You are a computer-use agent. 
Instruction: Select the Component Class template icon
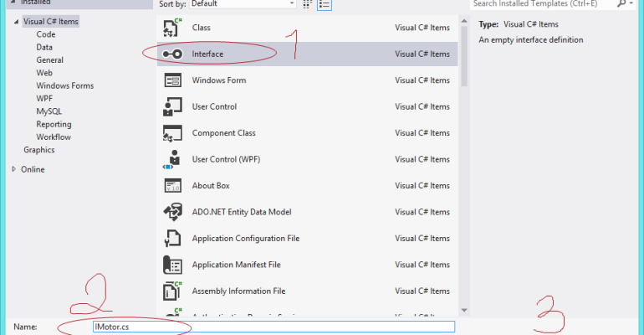point(172,133)
